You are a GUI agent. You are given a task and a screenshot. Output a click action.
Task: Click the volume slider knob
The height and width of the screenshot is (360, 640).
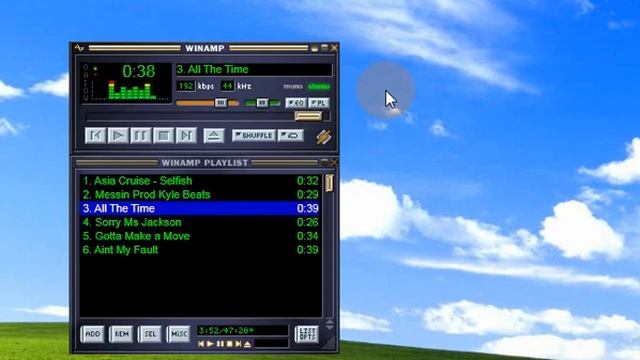221,103
